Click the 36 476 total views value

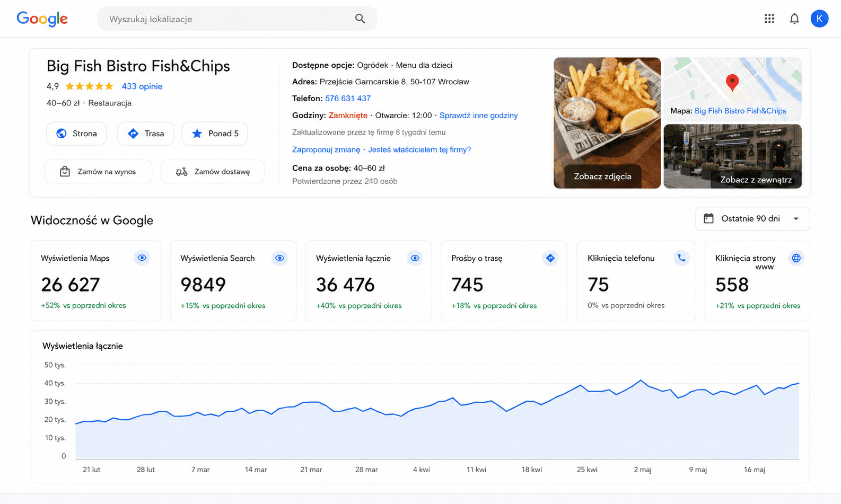point(345,285)
